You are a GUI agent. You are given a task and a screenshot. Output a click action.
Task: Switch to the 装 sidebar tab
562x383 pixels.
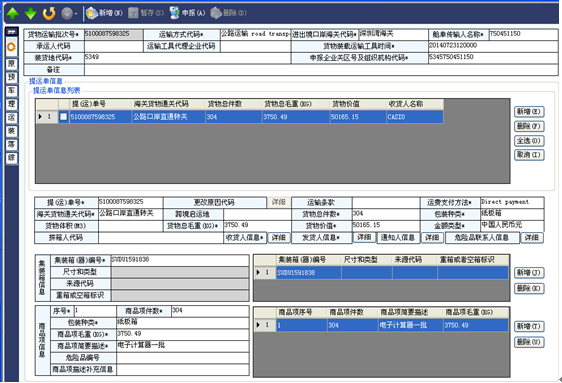(11, 131)
